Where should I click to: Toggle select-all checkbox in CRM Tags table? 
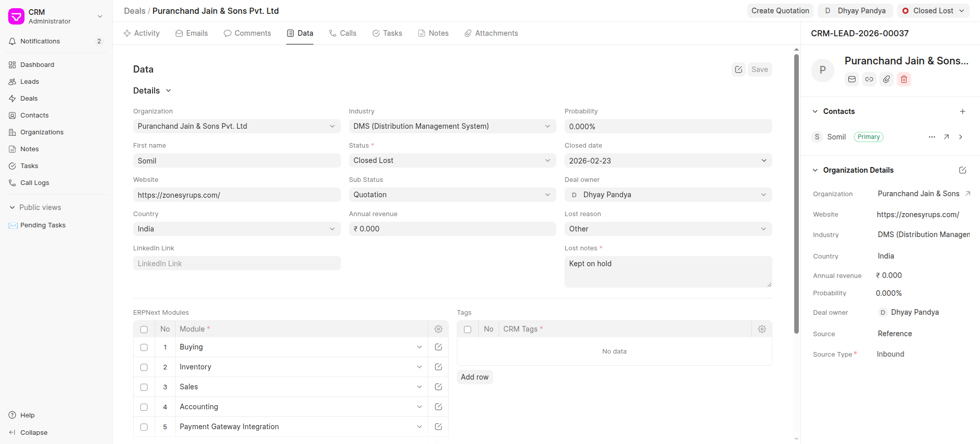coord(468,330)
